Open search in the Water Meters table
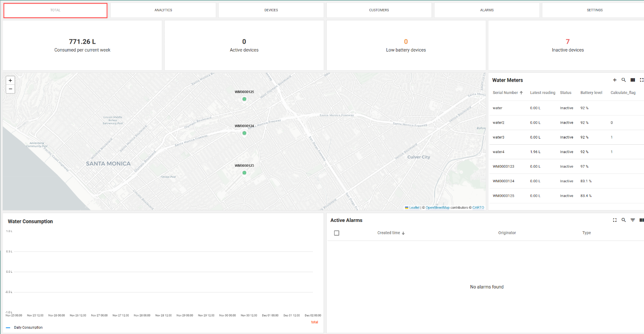Screen dimensions: 644x334 [624, 80]
